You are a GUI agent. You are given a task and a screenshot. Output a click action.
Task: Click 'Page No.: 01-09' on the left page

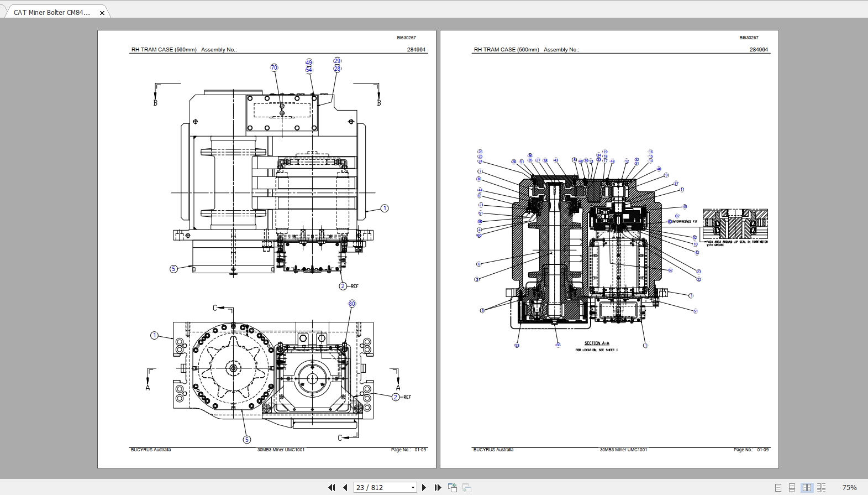pos(408,450)
